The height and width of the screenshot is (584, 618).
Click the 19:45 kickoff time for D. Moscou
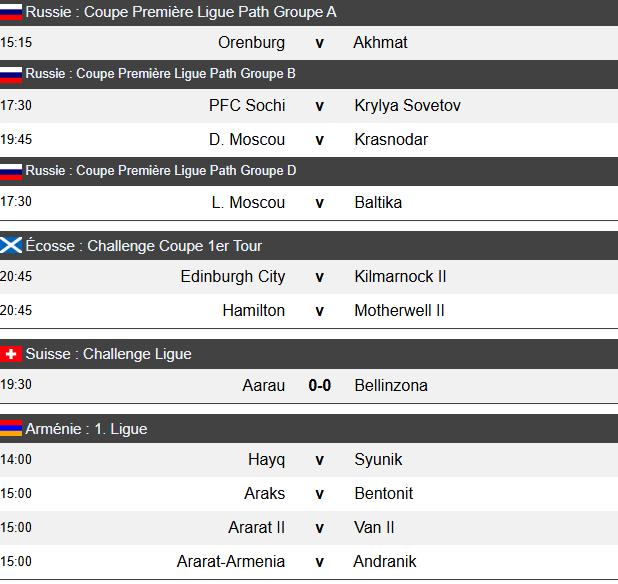point(16,140)
